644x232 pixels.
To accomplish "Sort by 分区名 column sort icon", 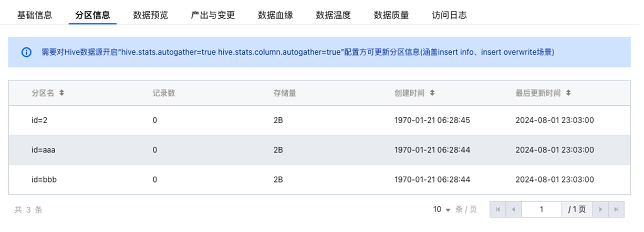I will coord(61,93).
